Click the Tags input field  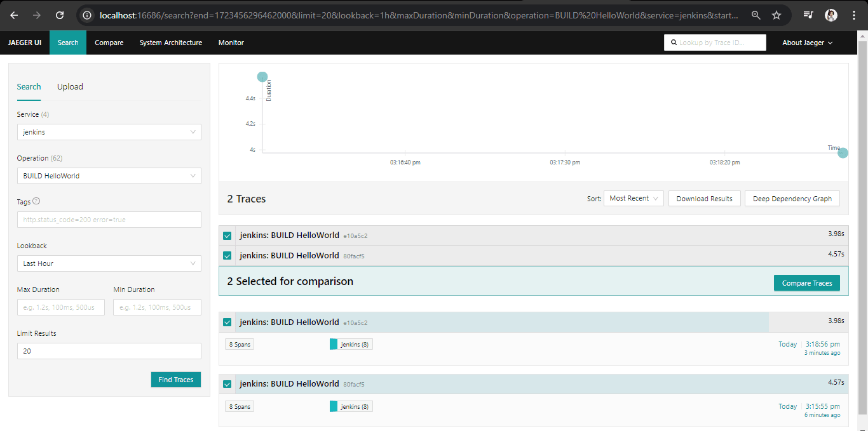109,220
